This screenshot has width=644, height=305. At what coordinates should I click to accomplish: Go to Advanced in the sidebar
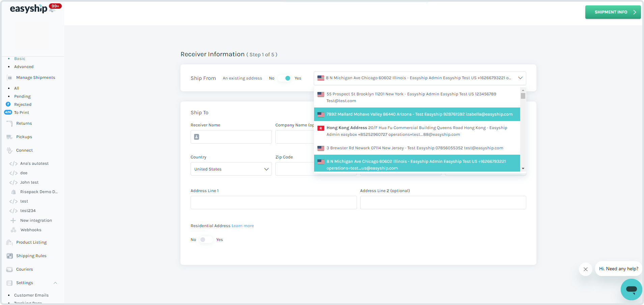coord(24,67)
